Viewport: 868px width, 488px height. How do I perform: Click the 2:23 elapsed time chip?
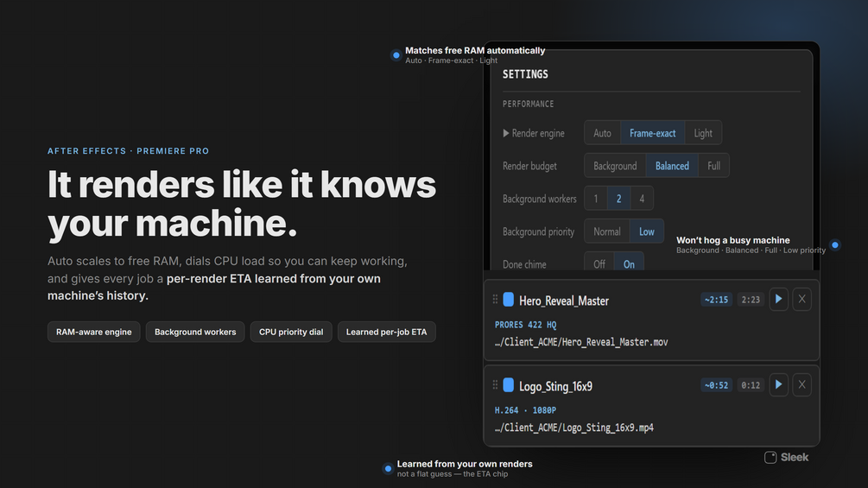(751, 300)
